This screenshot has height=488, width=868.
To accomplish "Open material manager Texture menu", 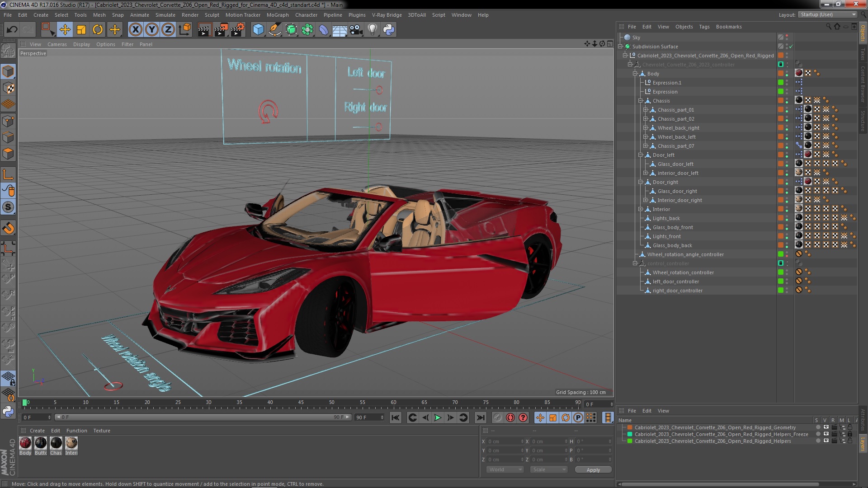I will 102,431.
